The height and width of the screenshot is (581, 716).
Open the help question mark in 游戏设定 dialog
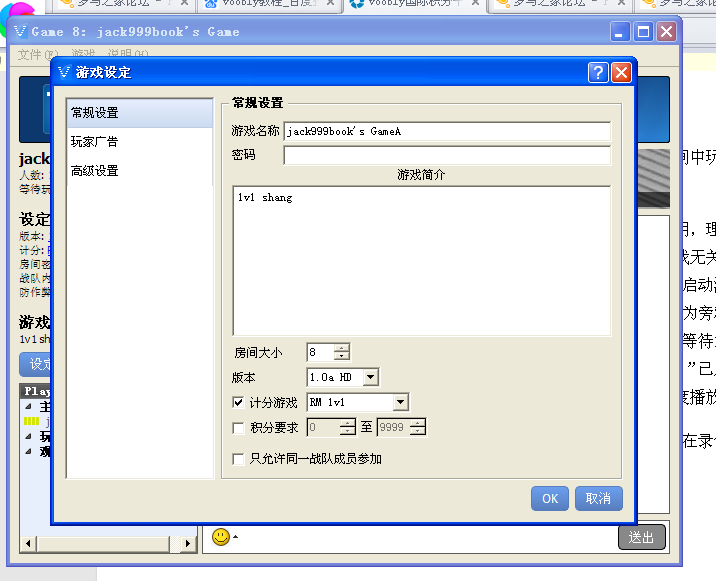598,73
